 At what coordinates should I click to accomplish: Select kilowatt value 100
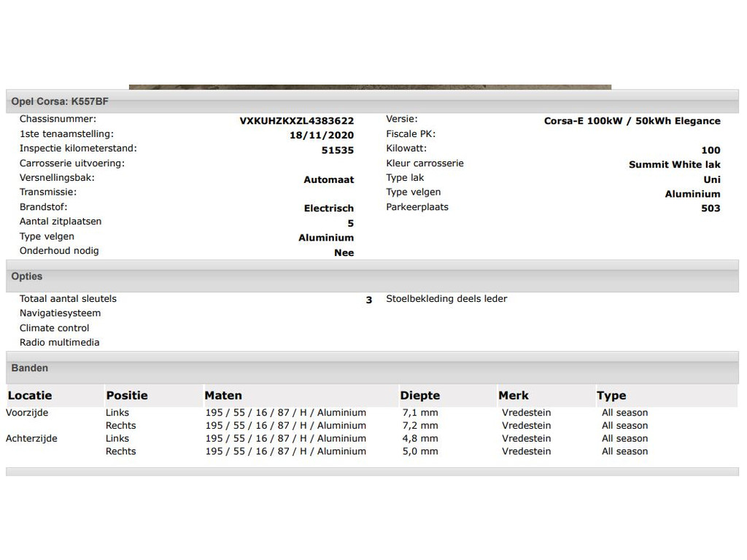coord(711,150)
